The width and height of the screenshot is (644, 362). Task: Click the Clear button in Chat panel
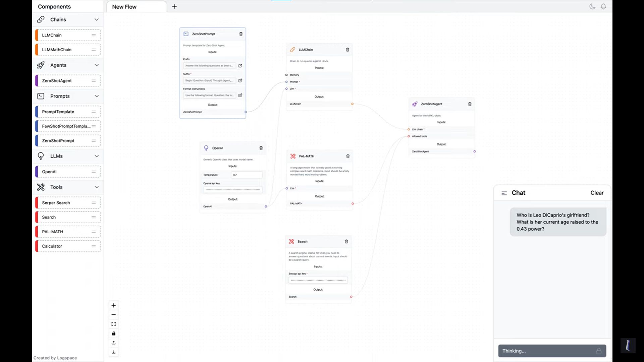[x=597, y=192]
